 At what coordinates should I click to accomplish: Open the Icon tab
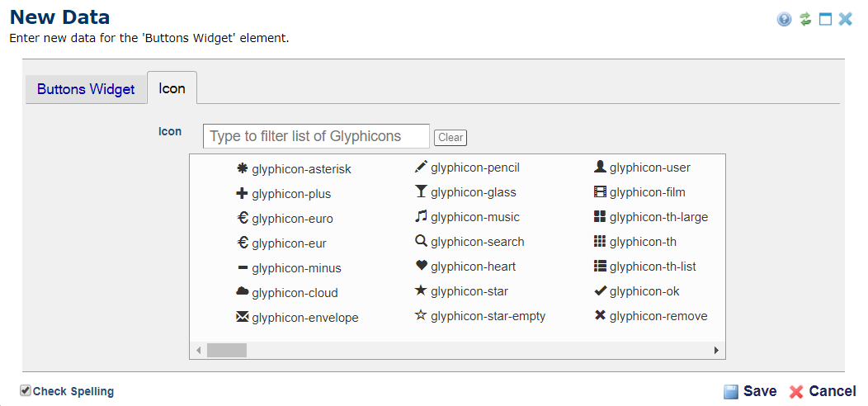pos(172,88)
